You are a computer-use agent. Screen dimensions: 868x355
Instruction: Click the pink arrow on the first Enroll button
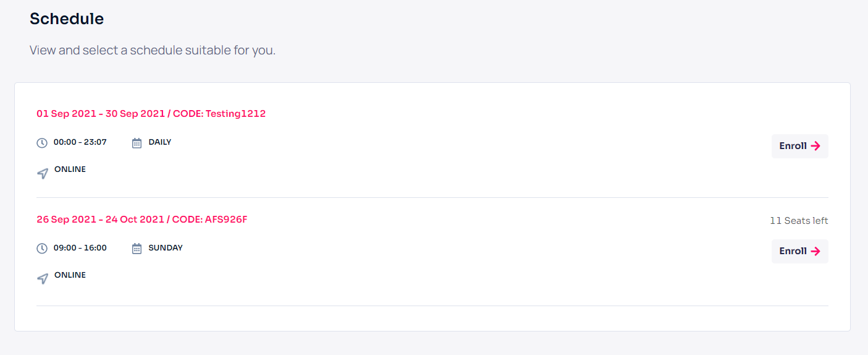click(815, 146)
